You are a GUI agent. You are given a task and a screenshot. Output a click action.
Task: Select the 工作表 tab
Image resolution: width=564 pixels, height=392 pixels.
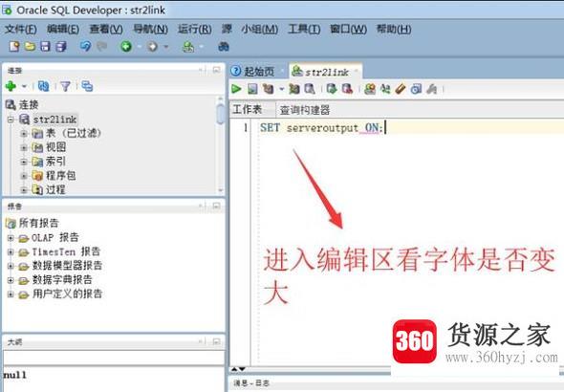click(248, 109)
